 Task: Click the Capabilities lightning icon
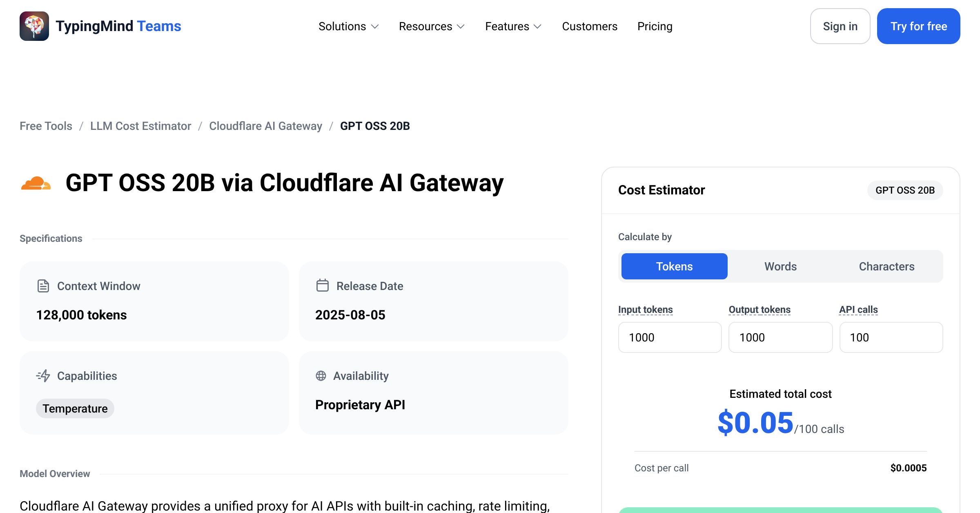pos(43,376)
